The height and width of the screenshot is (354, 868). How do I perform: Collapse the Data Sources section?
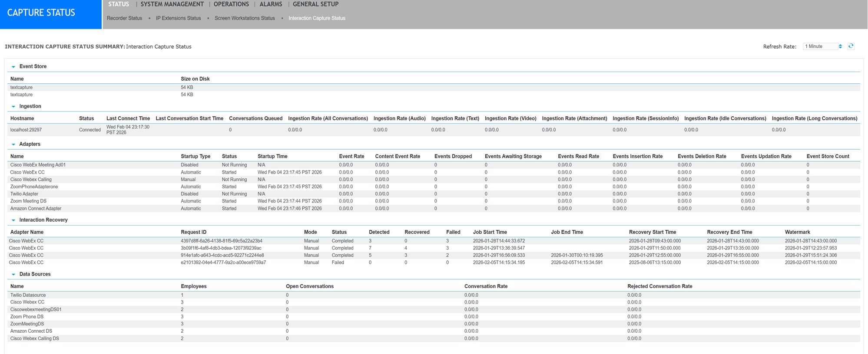click(13, 275)
